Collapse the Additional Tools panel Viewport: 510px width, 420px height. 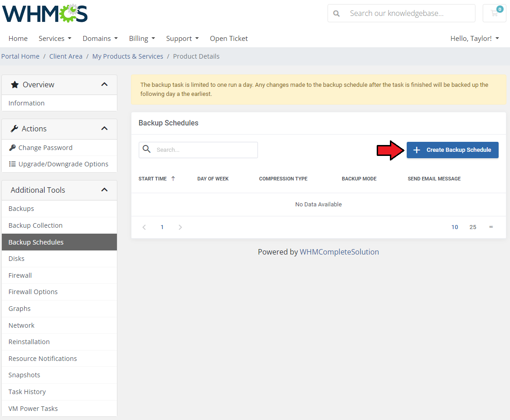click(x=104, y=190)
